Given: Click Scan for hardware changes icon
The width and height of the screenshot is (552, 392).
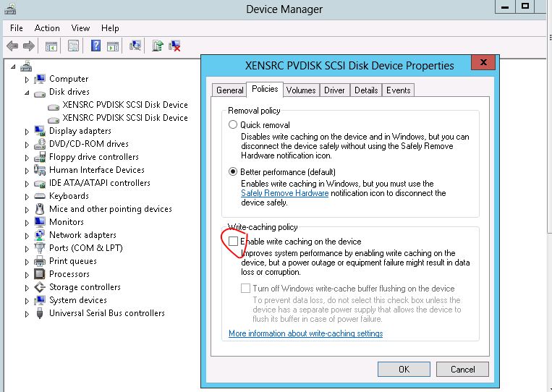Looking at the screenshot, I should pos(135,46).
